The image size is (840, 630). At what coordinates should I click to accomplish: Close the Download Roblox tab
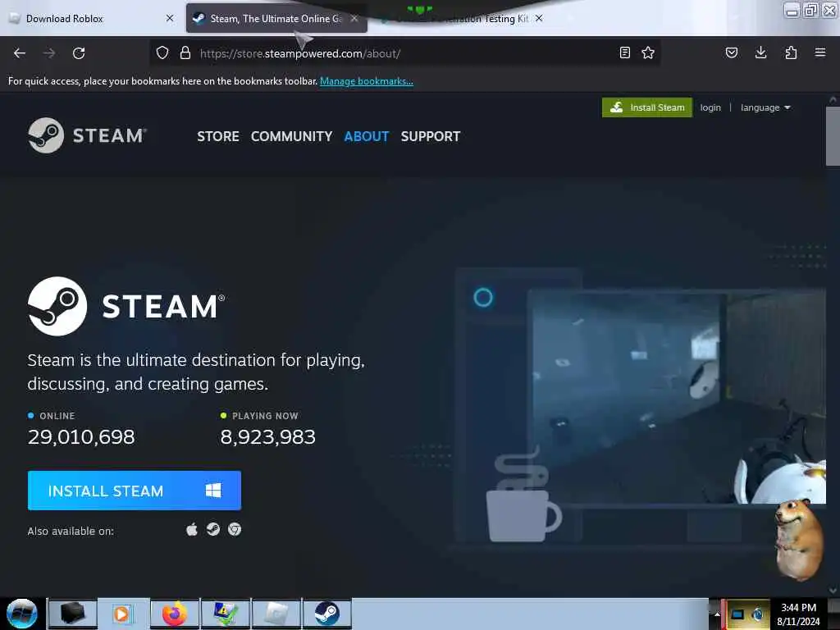(x=170, y=18)
